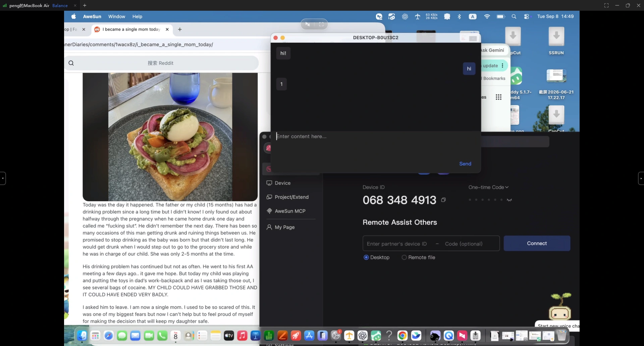Open Mail from the Dock

click(x=136, y=336)
